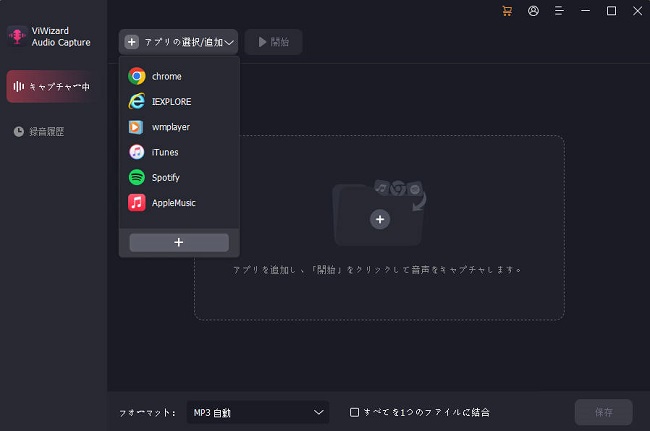
Task: Choose the chrome entry text
Action: pos(167,76)
